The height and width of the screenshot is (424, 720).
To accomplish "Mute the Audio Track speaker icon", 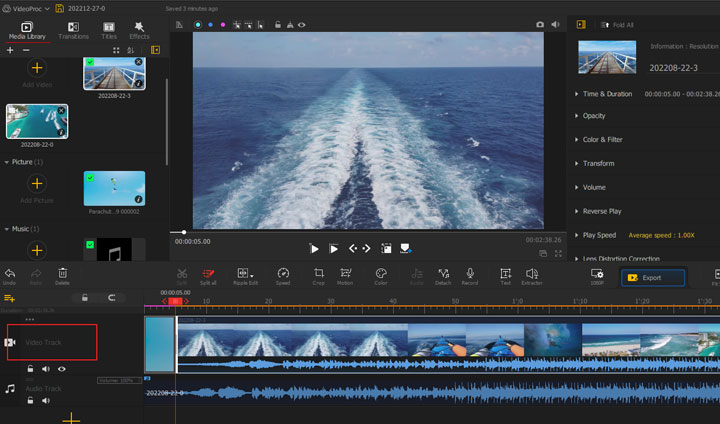I will [x=46, y=400].
